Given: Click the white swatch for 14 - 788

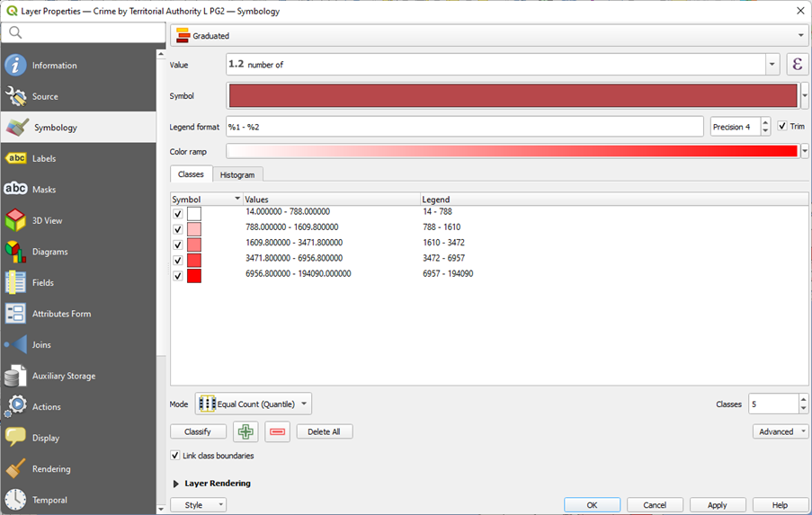Looking at the screenshot, I should pos(194,214).
